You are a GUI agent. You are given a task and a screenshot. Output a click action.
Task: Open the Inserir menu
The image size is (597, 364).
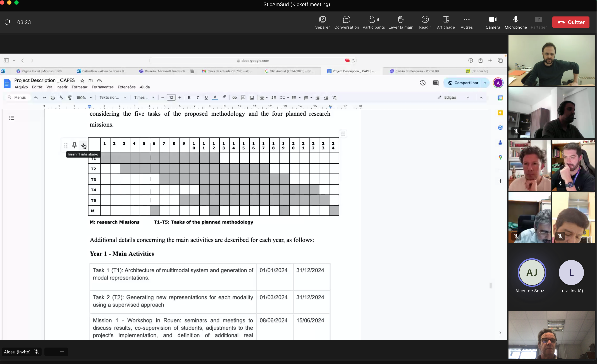tap(62, 87)
